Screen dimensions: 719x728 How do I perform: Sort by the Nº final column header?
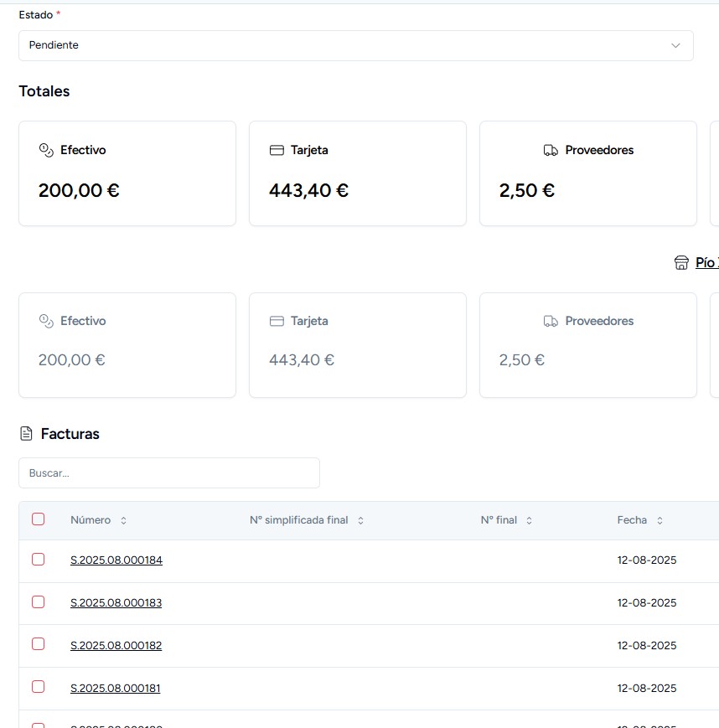529,520
